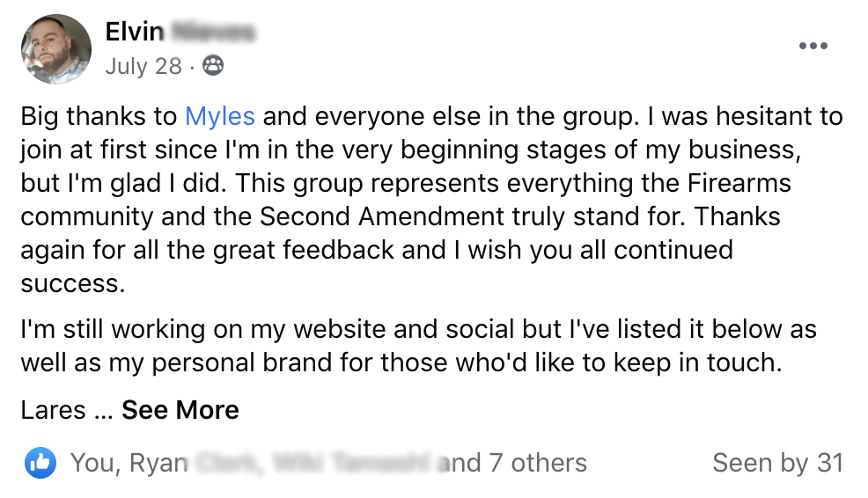Open the "Seen by 31" viewers list
The width and height of the screenshot is (868, 498).
pos(777,463)
